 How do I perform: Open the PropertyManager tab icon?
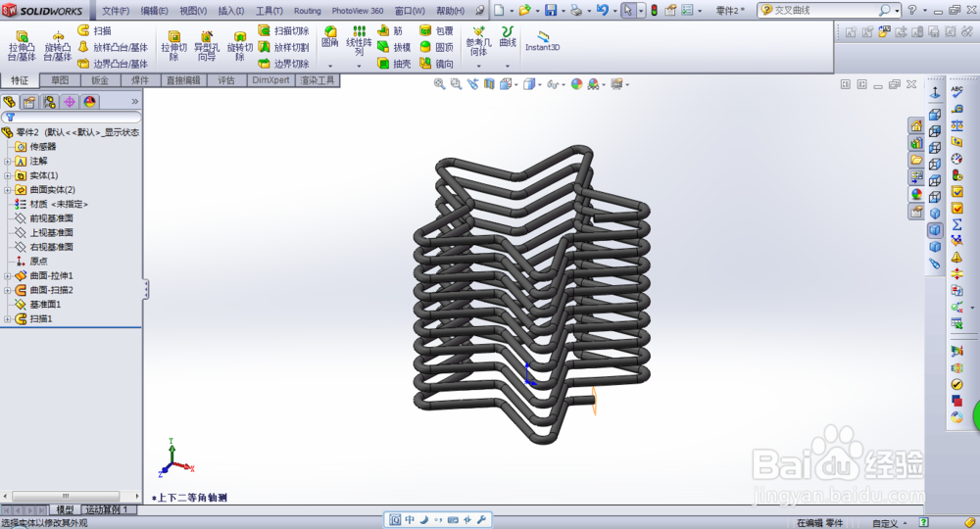(29, 102)
